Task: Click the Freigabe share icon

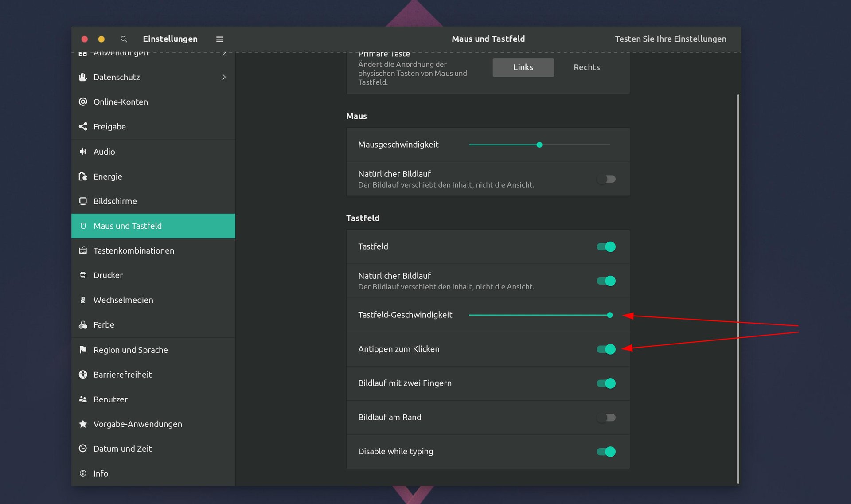Action: (x=83, y=127)
